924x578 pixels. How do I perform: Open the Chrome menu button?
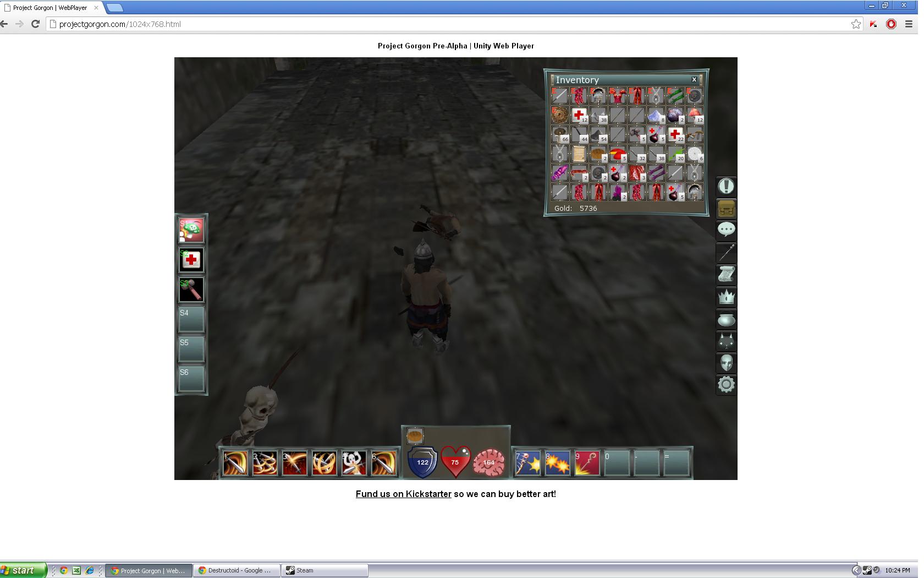(909, 24)
